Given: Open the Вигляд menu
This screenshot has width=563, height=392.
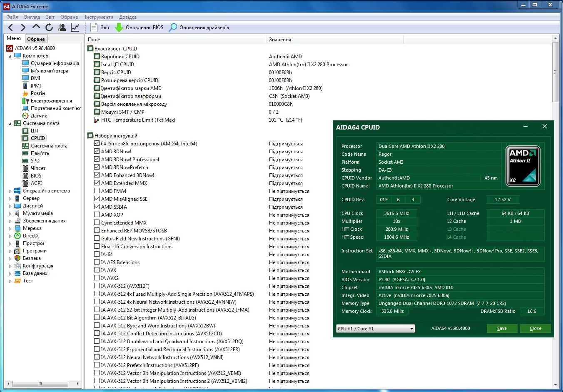Looking at the screenshot, I should coord(32,17).
